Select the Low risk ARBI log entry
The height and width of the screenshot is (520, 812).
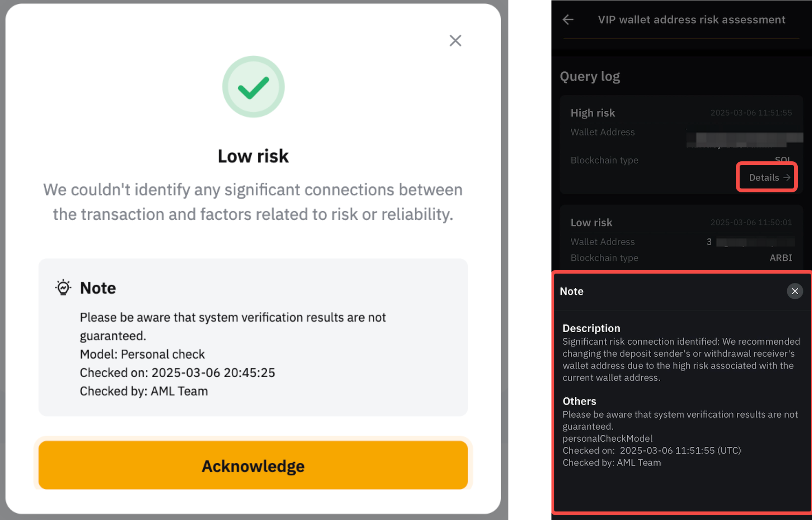click(591, 222)
